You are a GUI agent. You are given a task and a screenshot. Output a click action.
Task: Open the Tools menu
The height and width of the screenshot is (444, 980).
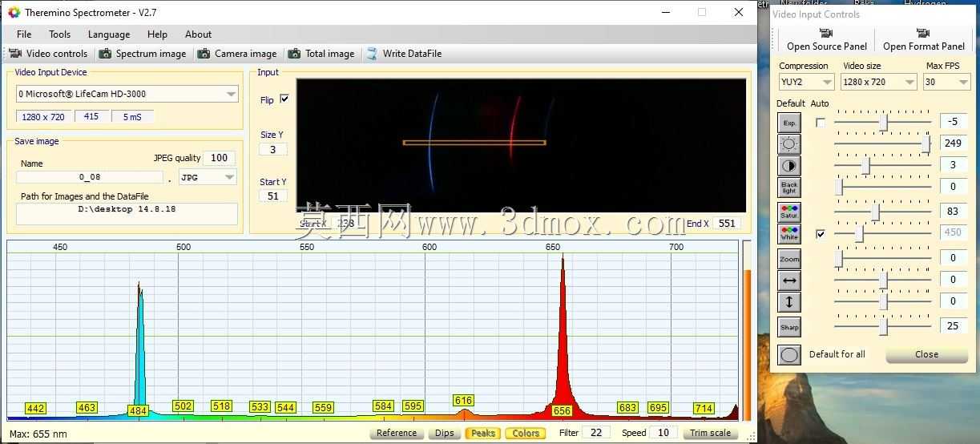coord(59,34)
